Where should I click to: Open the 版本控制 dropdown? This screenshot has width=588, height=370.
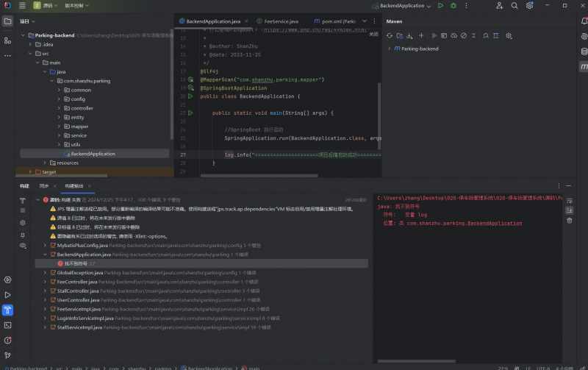pos(76,6)
